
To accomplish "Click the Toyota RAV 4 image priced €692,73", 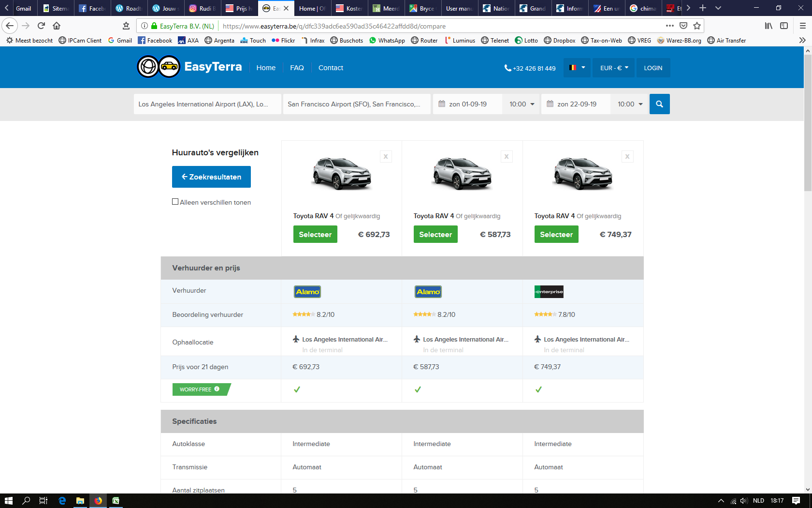I will [341, 174].
